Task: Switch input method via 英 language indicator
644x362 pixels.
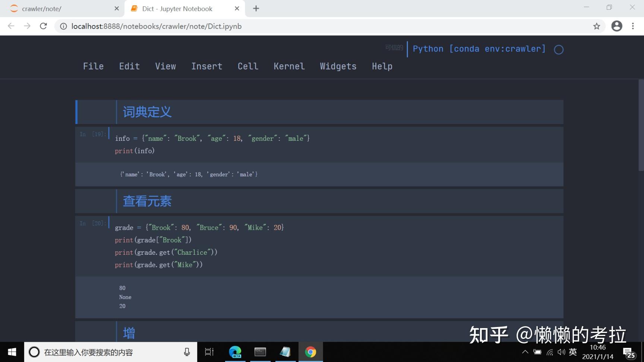Action: pos(573,352)
